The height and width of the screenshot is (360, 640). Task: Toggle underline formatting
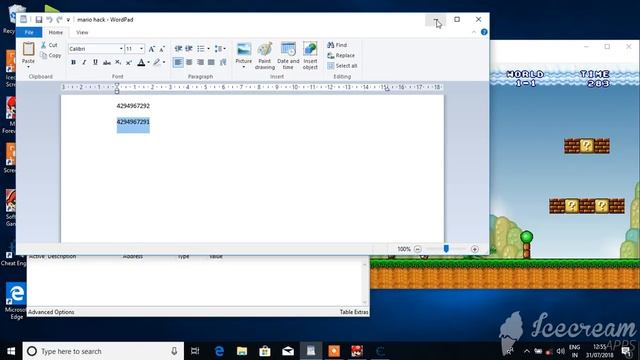coord(95,62)
